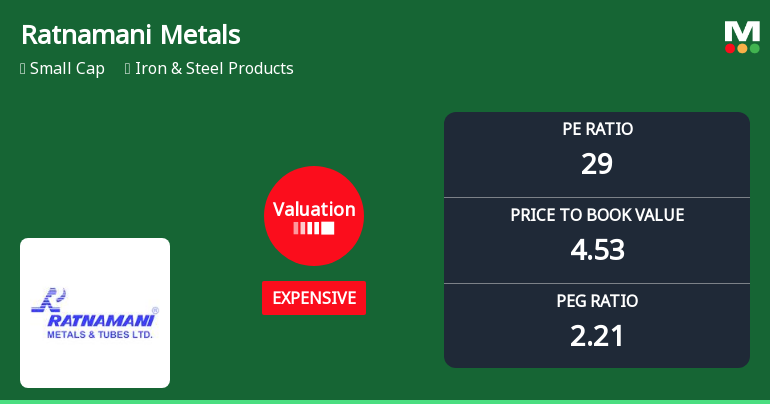
Task: Click the PEG RATIO label
Action: tap(597, 301)
